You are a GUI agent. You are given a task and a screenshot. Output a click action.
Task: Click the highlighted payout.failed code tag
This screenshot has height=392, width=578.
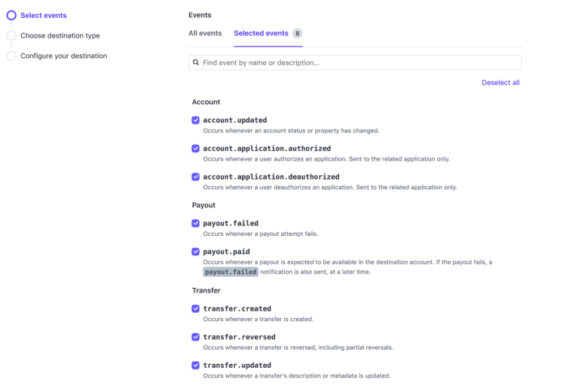pyautogui.click(x=231, y=272)
